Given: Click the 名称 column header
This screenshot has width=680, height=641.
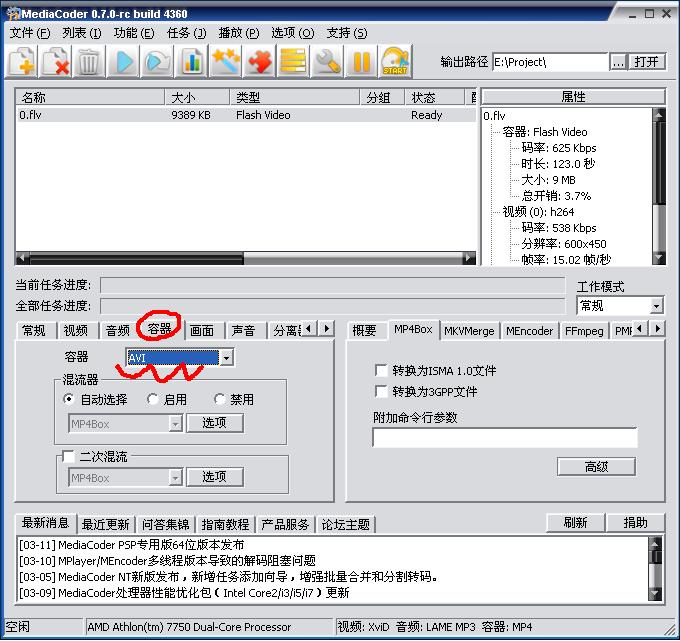Looking at the screenshot, I should 90,97.
